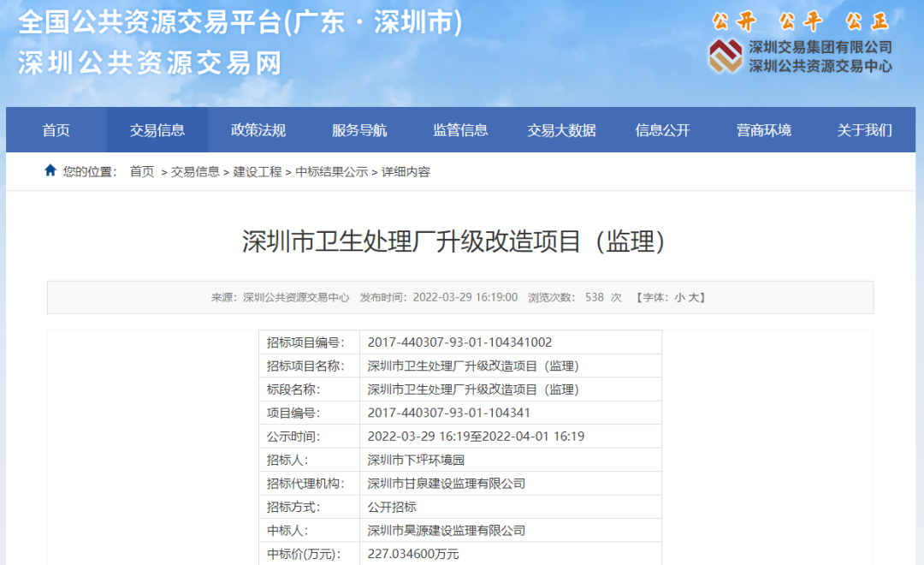This screenshot has width=924, height=565.
Task: Go to 中标结果公示 in the breadcrumb
Action: 332,171
